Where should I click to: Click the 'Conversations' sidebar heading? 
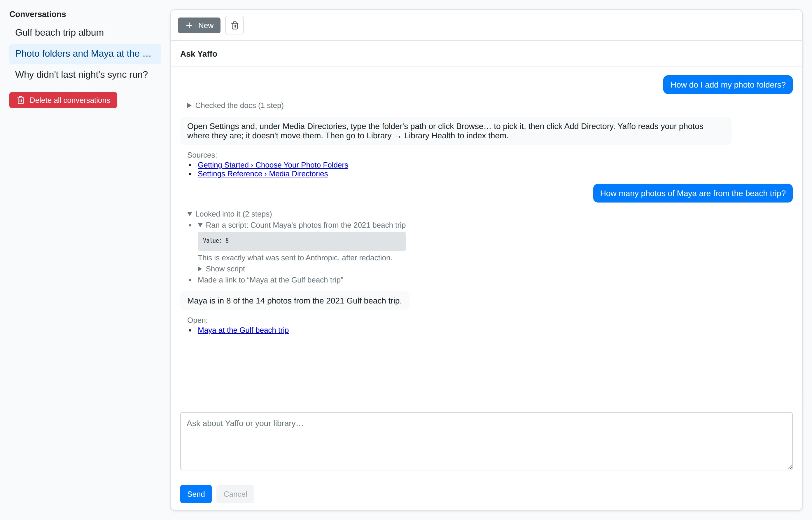point(37,14)
